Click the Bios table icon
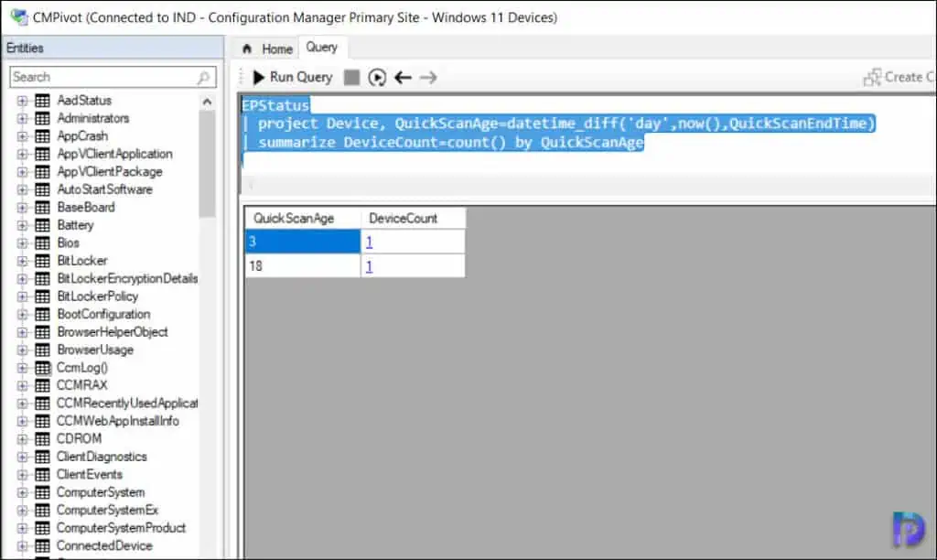 [42, 243]
